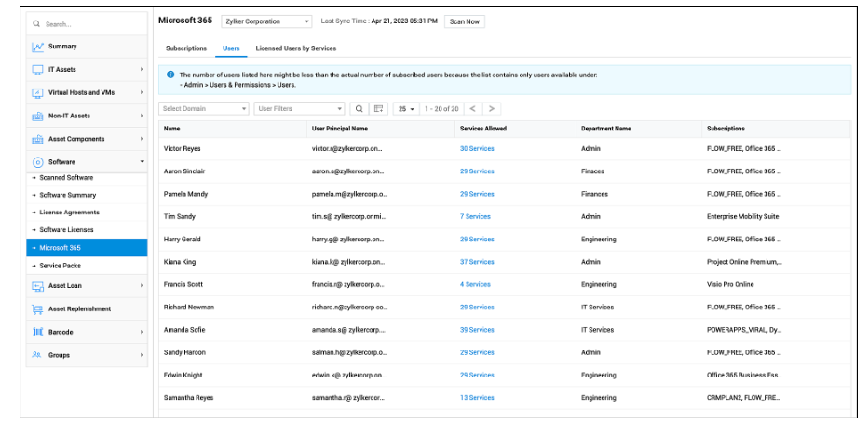Screen dimensions: 868x425
Task: Click the Barcode icon in sidebar
Action: pyautogui.click(x=38, y=332)
